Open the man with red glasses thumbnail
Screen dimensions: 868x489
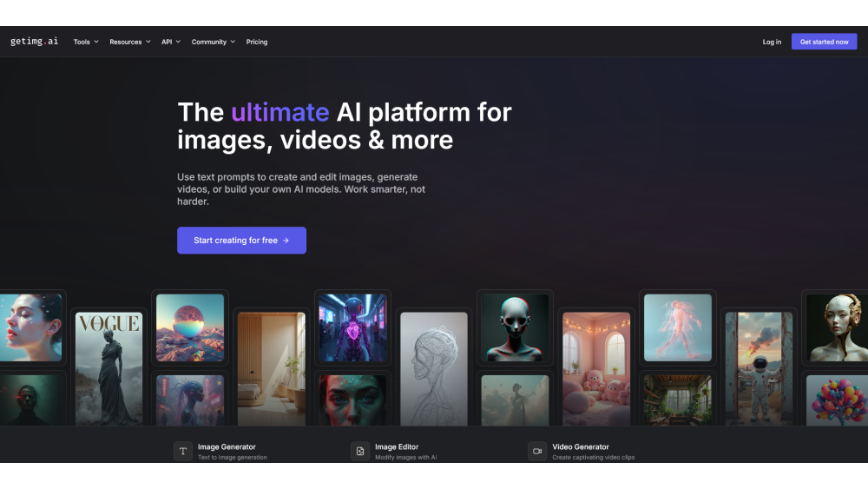pyautogui.click(x=31, y=400)
